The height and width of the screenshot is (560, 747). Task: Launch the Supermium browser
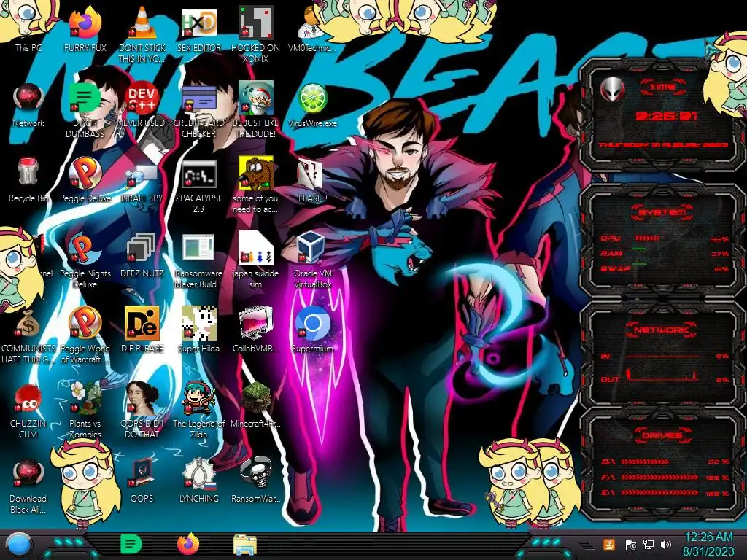[312, 330]
